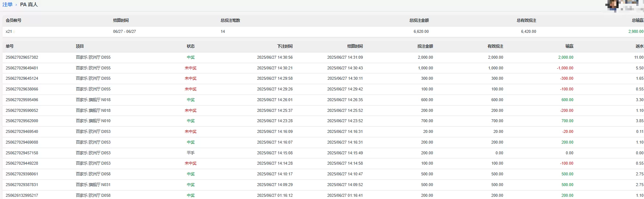Viewport: 644px width, 199px height.
Task: Click the 06/27 - 06/27 settlement date range
Action: point(125,31)
